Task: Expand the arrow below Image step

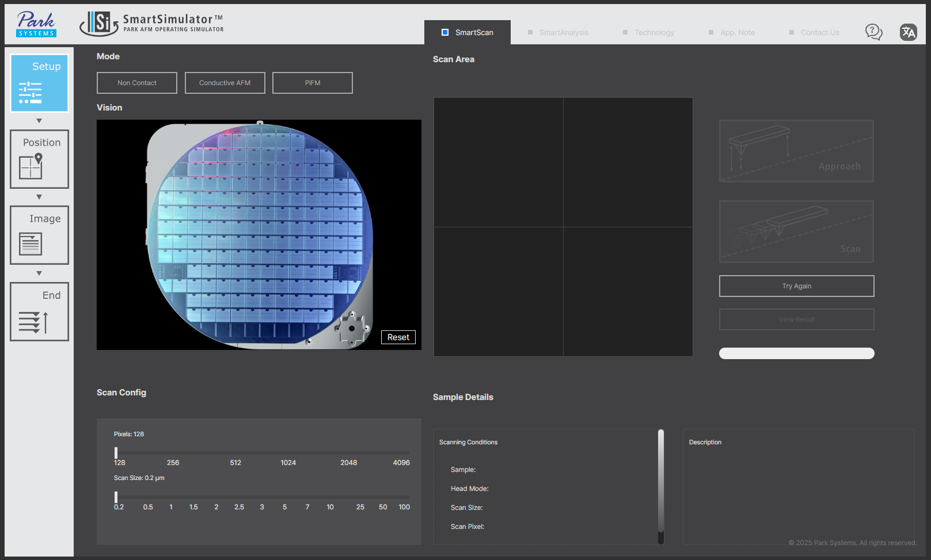Action: (39, 272)
